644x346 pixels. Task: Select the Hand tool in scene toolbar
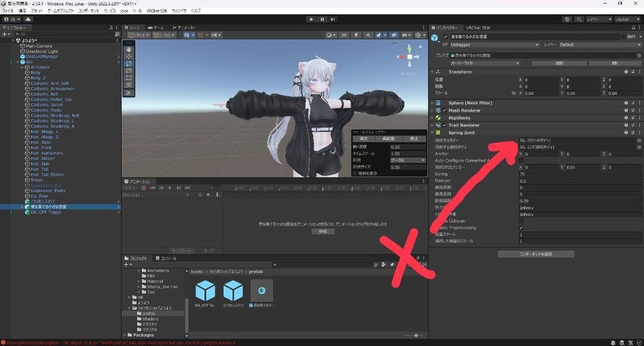(x=129, y=49)
